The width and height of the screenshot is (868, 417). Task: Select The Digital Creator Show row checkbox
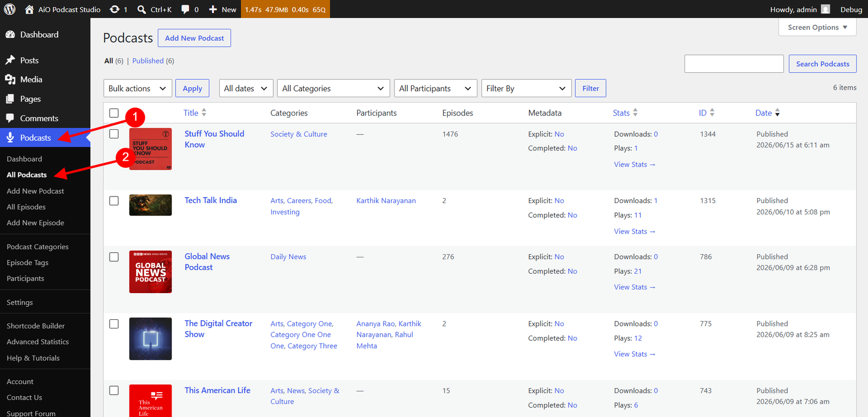pyautogui.click(x=114, y=324)
